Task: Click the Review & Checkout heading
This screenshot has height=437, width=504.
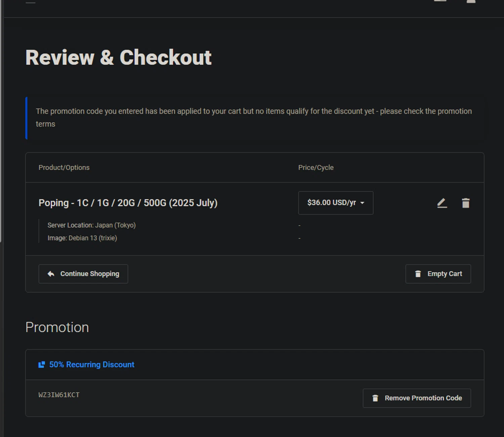Action: (118, 57)
